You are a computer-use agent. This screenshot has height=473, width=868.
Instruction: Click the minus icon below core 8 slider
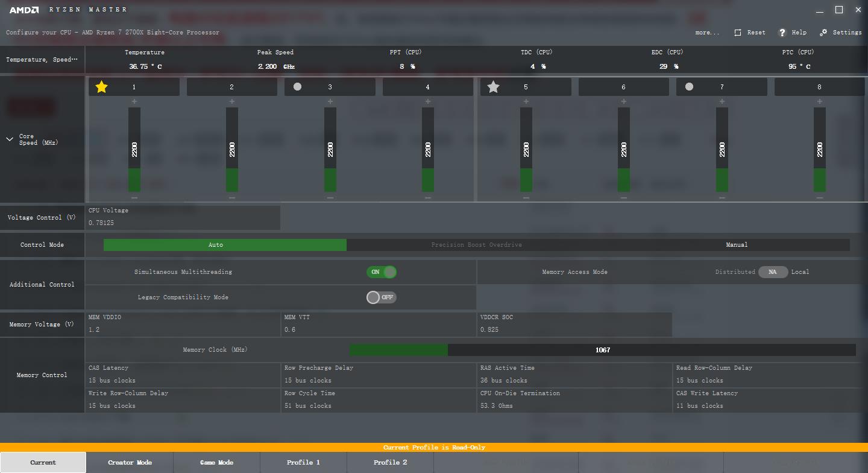(x=820, y=198)
